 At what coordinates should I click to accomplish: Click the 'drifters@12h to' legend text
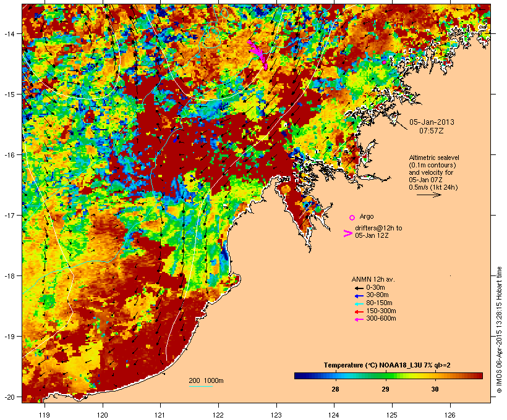coord(378,228)
